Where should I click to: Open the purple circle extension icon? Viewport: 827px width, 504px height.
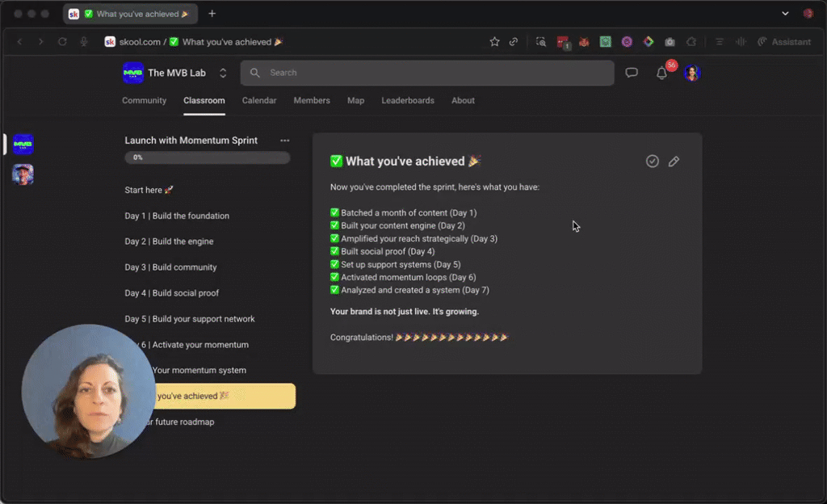627,42
